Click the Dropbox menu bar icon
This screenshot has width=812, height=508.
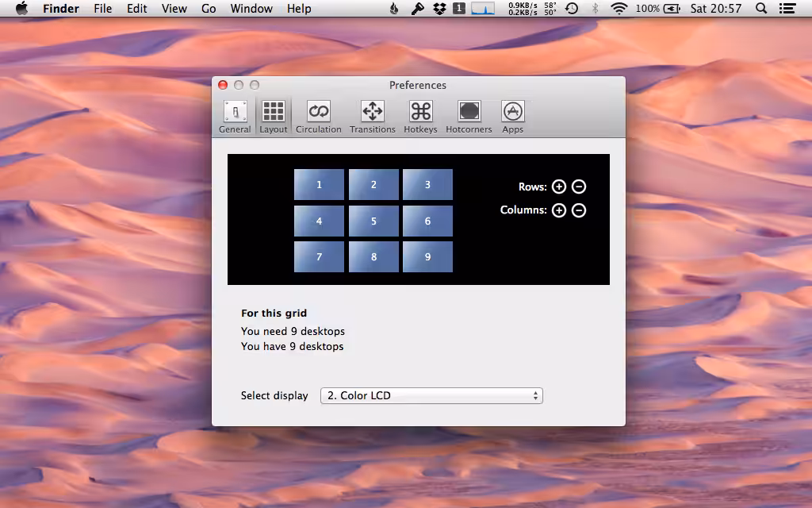click(439, 8)
